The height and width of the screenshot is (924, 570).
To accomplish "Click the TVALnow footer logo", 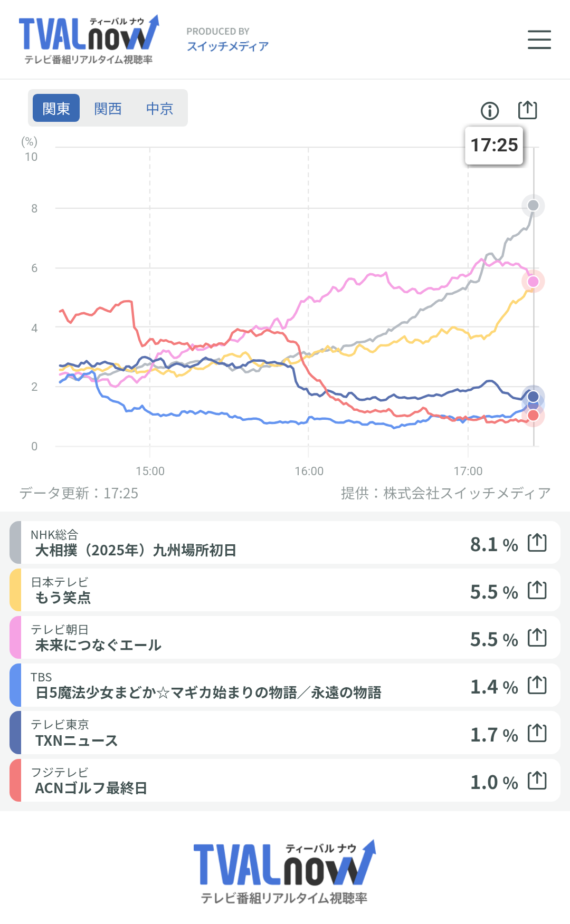I will pos(284,871).
